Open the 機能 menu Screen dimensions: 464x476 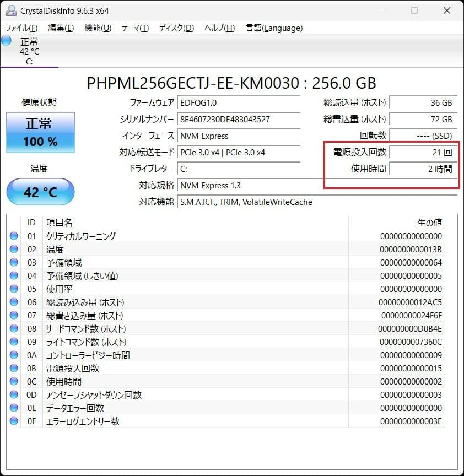click(x=97, y=28)
